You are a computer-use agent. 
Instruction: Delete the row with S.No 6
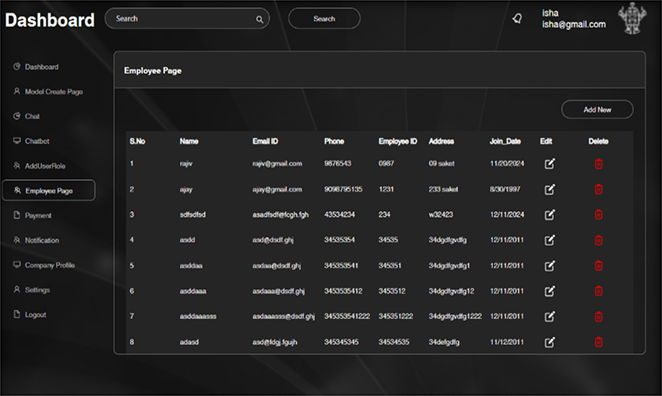(x=598, y=291)
